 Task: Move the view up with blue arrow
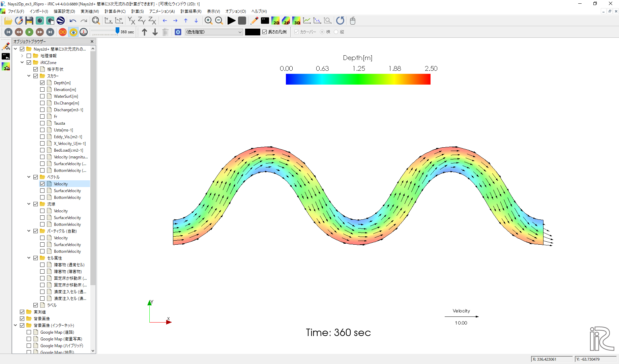click(186, 21)
